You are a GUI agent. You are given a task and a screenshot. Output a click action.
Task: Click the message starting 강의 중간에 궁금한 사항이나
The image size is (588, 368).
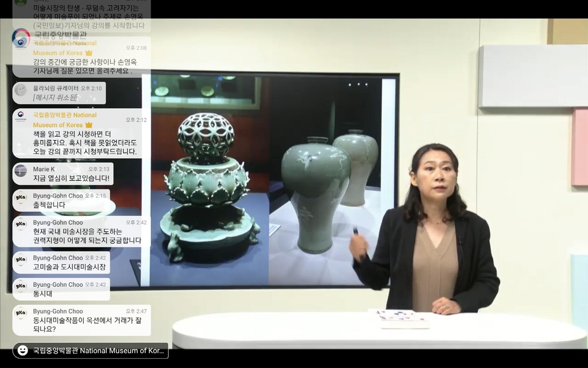[85, 67]
